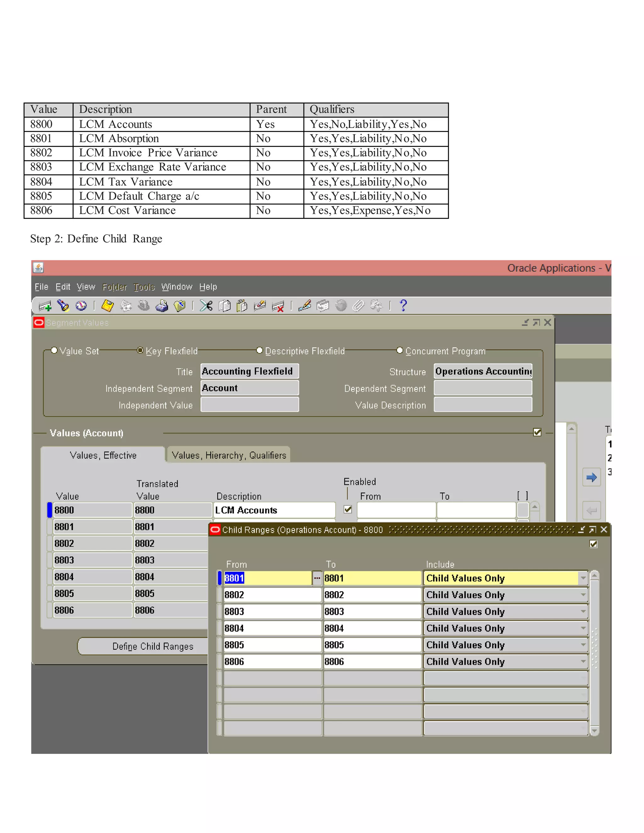
Task: Click the New record toolbar icon
Action: coord(45,306)
